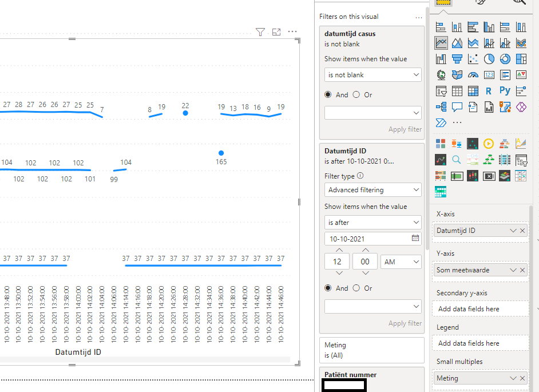Open the Advanced filtering type dropdown
539x392 pixels.
point(373,190)
